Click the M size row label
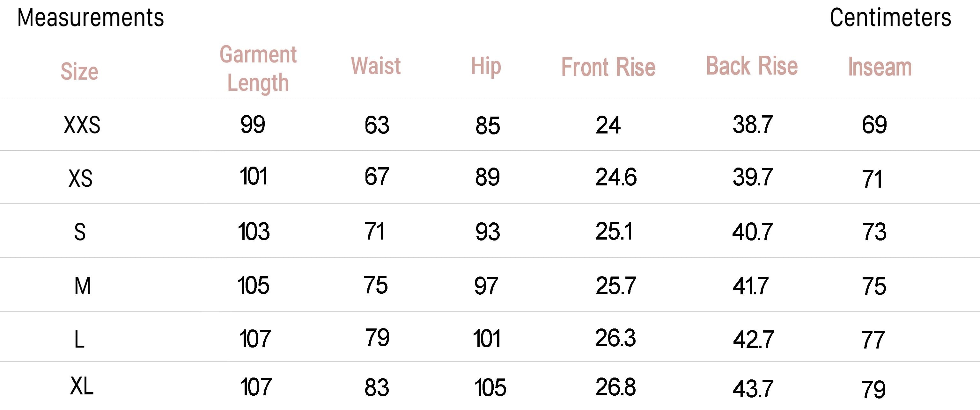 pos(82,286)
